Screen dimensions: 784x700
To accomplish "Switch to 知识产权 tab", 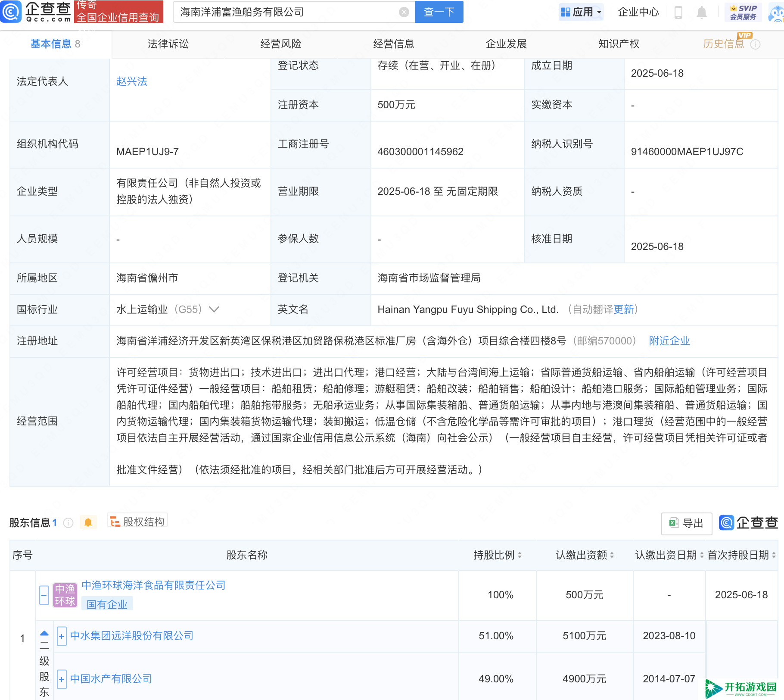I will click(619, 44).
